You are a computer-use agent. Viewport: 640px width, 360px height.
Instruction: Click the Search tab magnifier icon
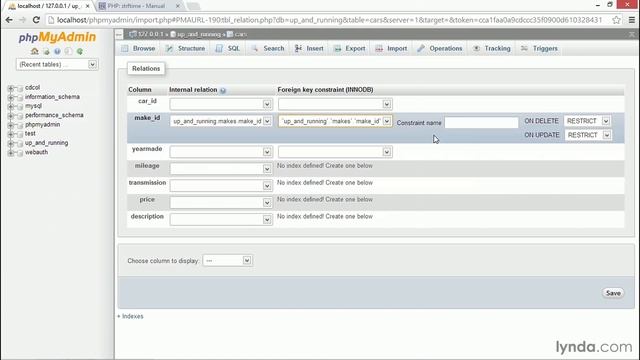(x=255, y=49)
